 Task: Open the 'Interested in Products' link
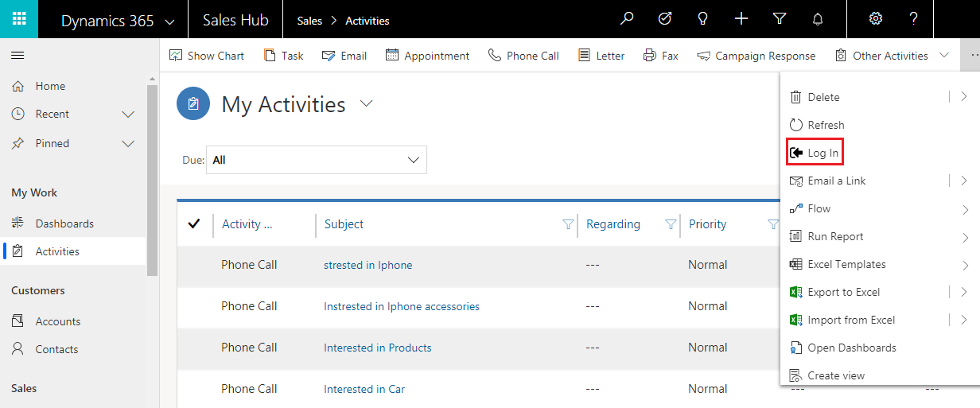click(378, 348)
